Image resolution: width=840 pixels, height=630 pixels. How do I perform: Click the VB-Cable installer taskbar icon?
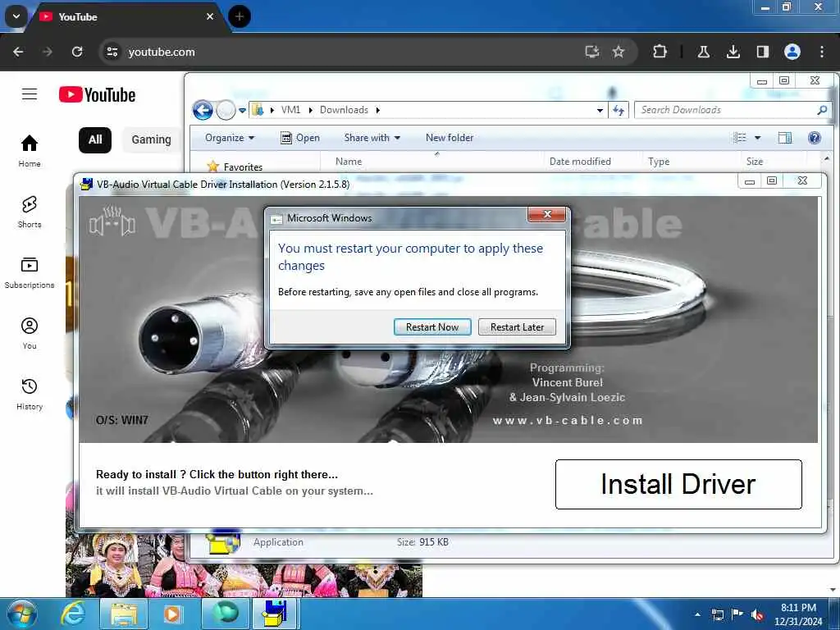[276, 614]
